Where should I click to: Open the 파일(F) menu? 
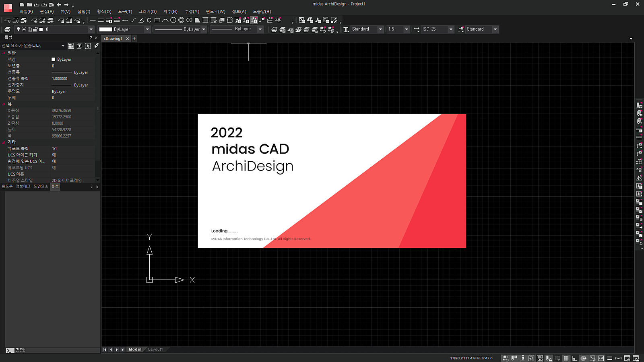pos(26,12)
